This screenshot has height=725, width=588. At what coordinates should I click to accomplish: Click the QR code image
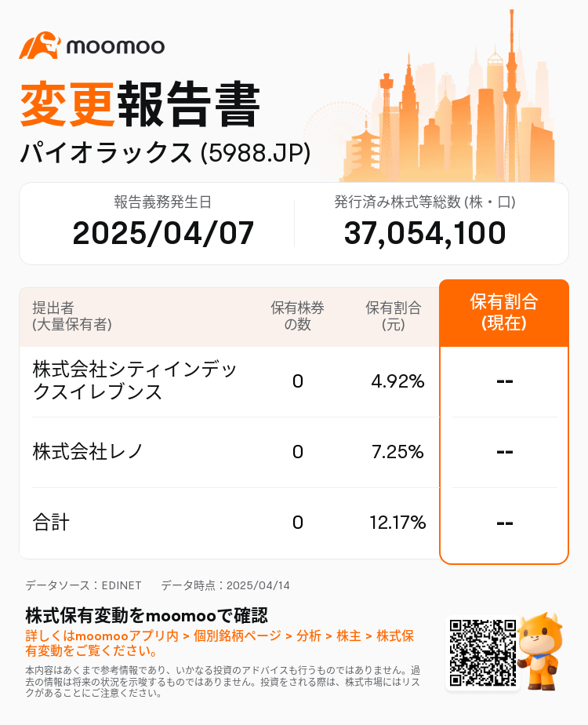(x=483, y=652)
